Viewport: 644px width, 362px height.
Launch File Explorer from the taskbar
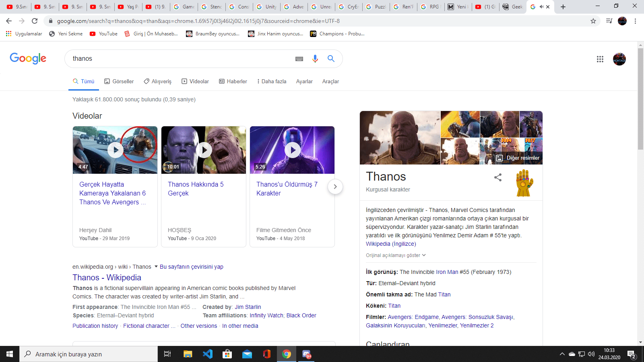188,354
